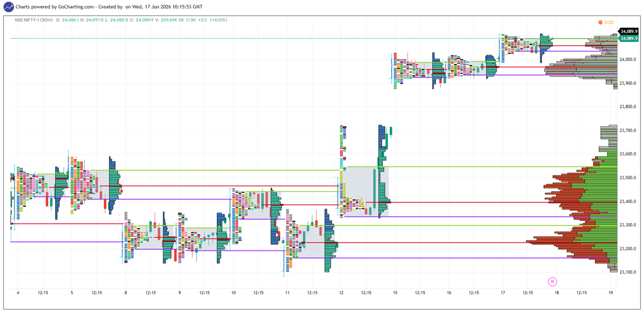Click the orange EOD indicator dot
Viewport: 644px width, 311px height.
tap(600, 22)
